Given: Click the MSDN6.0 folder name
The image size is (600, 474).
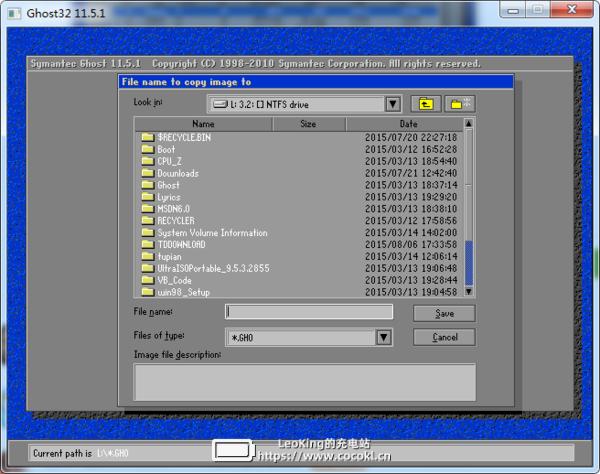Looking at the screenshot, I should (173, 209).
